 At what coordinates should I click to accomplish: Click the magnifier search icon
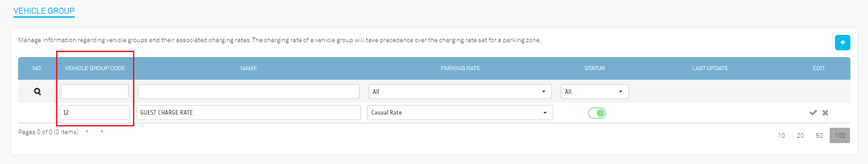pyautogui.click(x=38, y=92)
